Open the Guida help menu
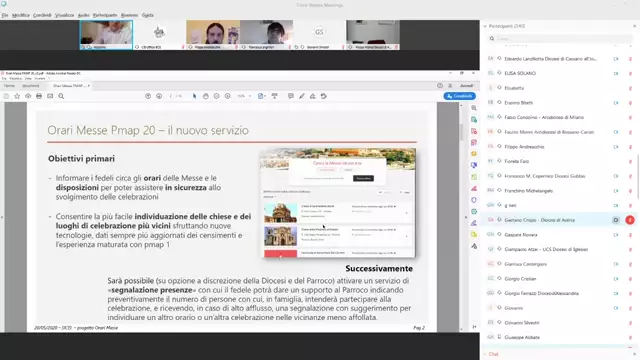This screenshot has width=640, height=360. coord(148,15)
